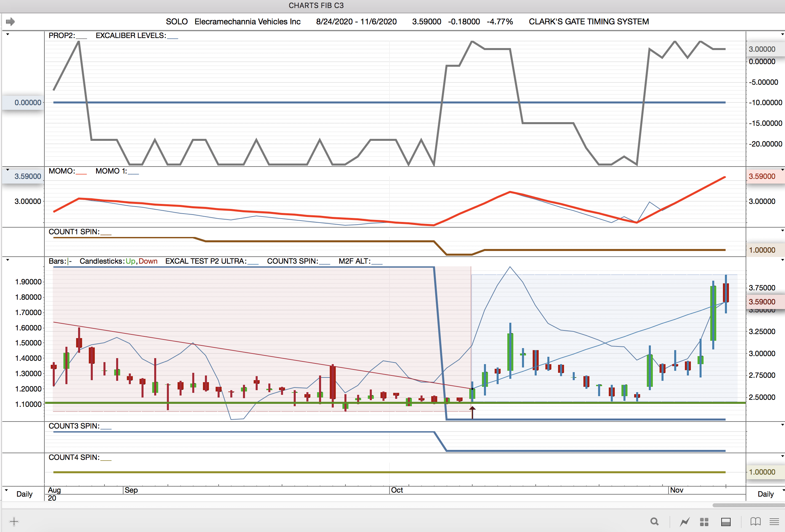Open the four-square grid view icon
The image size is (785, 532).
pyautogui.click(x=704, y=522)
